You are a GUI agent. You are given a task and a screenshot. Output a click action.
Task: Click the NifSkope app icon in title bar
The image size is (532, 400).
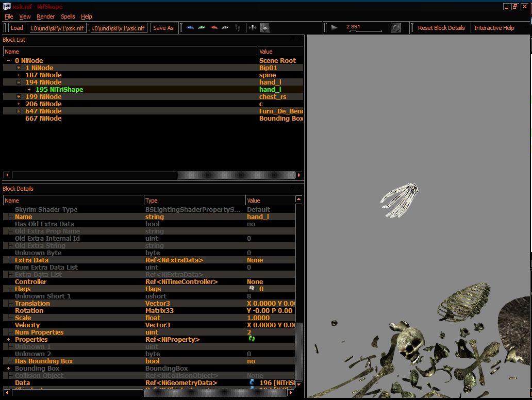7,7
